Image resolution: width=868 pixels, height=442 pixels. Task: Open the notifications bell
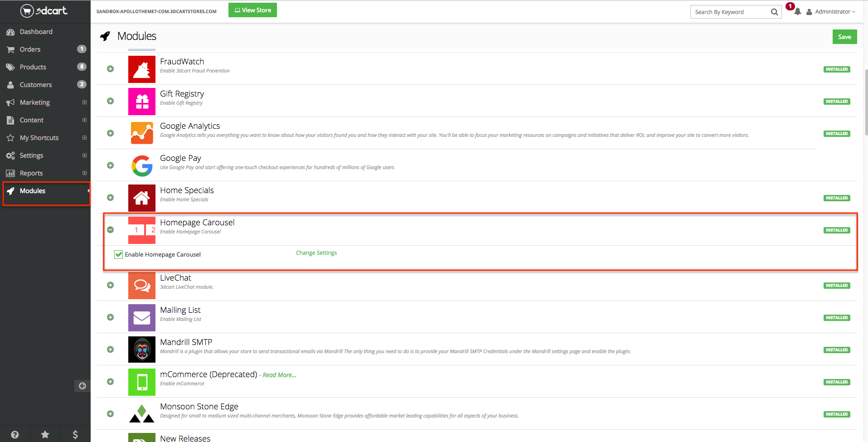[797, 12]
